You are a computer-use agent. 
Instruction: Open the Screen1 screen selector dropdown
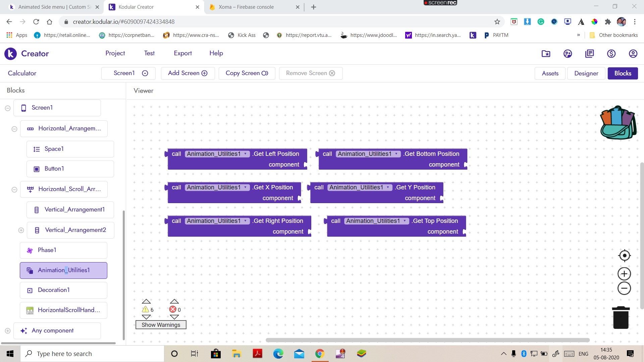(144, 73)
